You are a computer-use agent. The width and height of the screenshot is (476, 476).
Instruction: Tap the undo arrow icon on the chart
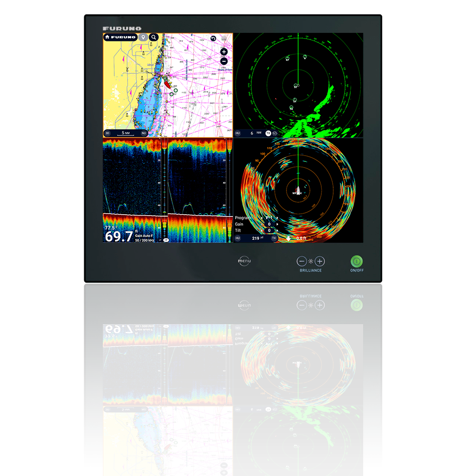(x=213, y=39)
